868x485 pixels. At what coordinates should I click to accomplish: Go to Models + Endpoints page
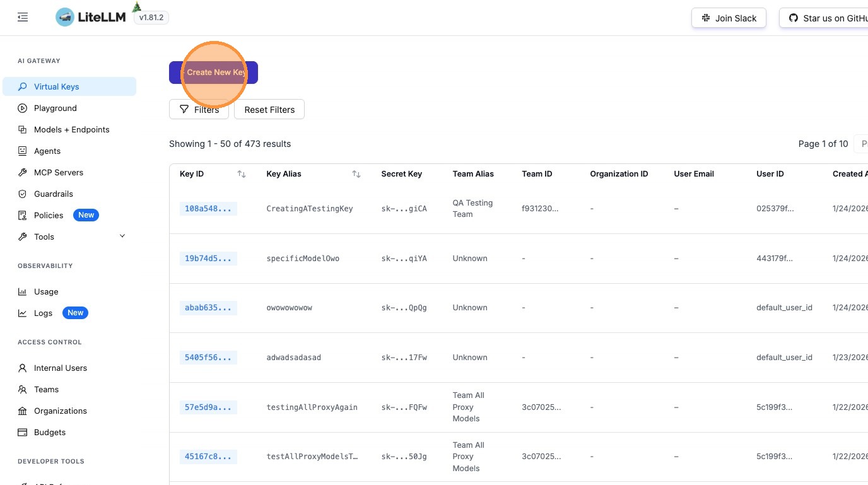(71, 130)
